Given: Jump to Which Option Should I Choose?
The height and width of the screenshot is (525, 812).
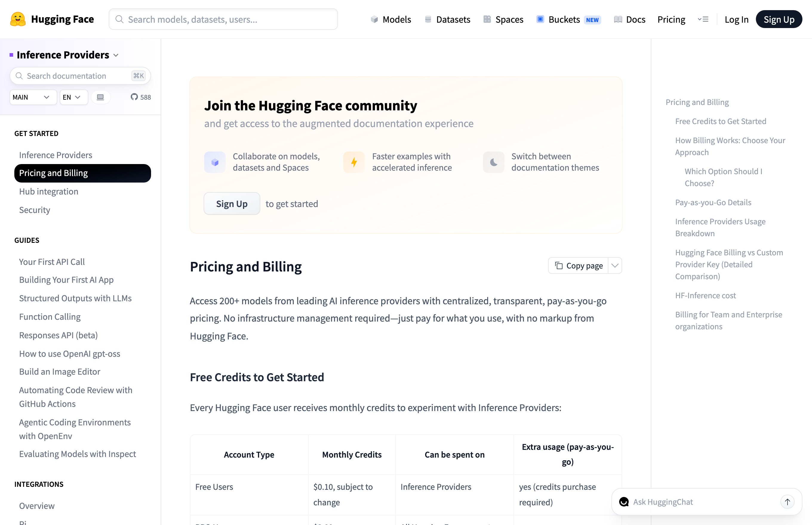Looking at the screenshot, I should 723,177.
